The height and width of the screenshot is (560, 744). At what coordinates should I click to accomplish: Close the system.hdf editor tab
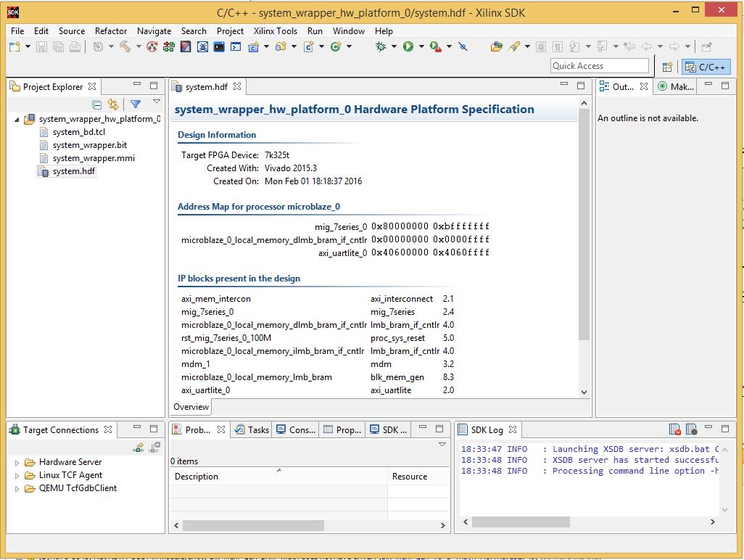(237, 86)
